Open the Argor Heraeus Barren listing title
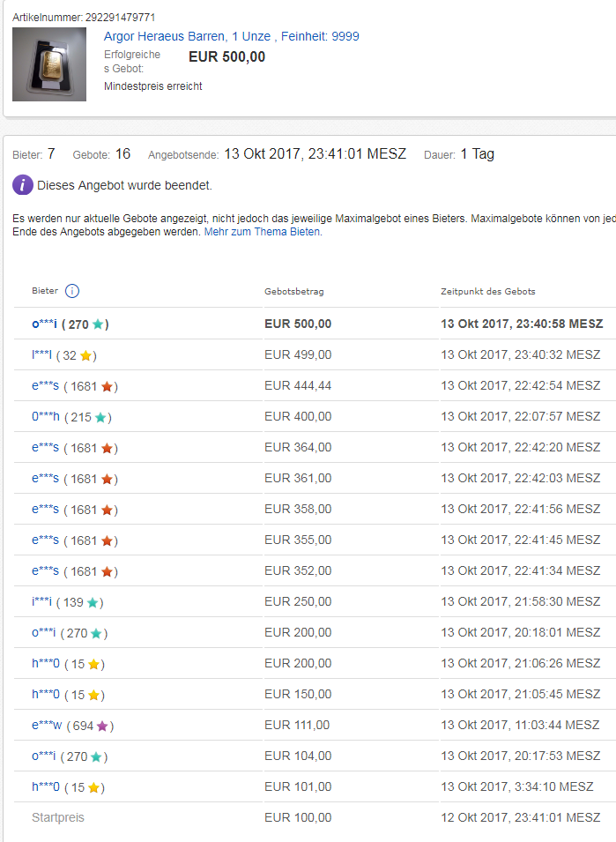 231,36
